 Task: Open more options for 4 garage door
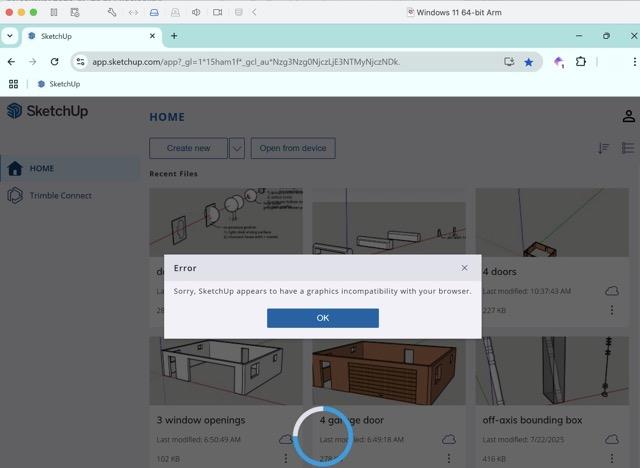pos(449,458)
